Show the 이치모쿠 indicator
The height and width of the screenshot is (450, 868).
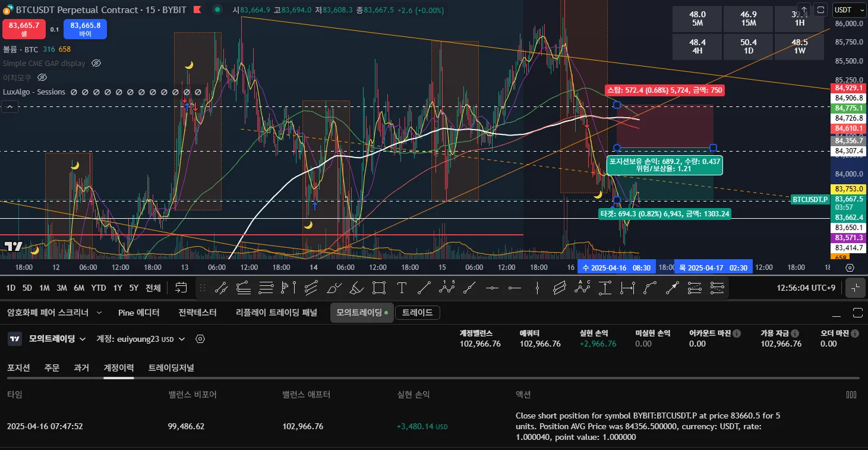tap(42, 77)
